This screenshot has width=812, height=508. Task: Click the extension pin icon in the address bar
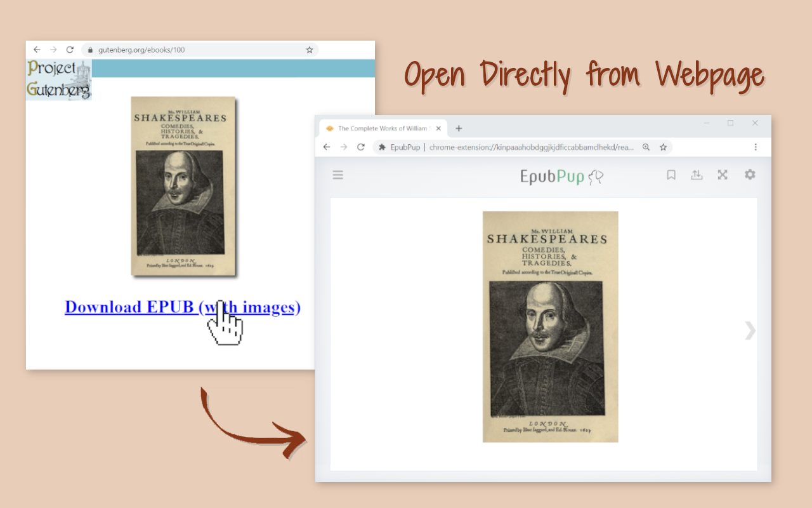point(381,147)
